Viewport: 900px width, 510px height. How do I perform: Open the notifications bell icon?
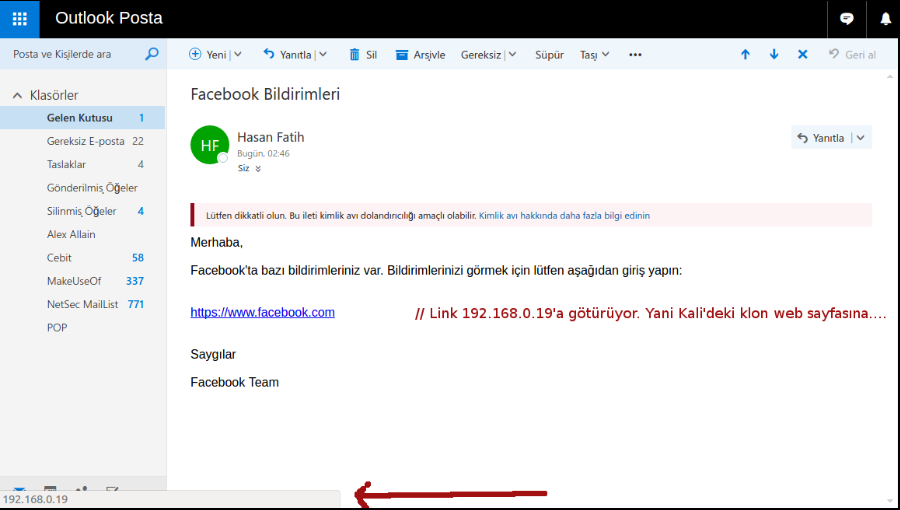tap(886, 19)
